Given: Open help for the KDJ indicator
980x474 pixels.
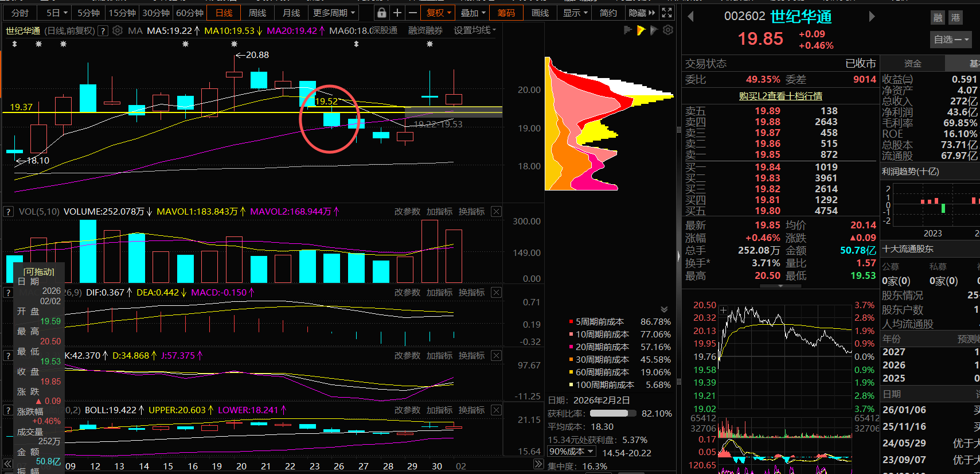Looking at the screenshot, I should tap(8, 356).
